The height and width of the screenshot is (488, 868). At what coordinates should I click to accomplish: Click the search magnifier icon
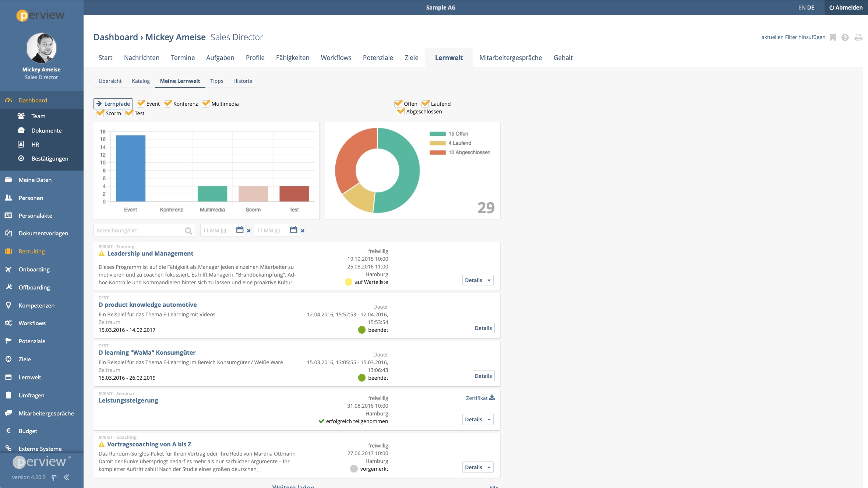(188, 231)
